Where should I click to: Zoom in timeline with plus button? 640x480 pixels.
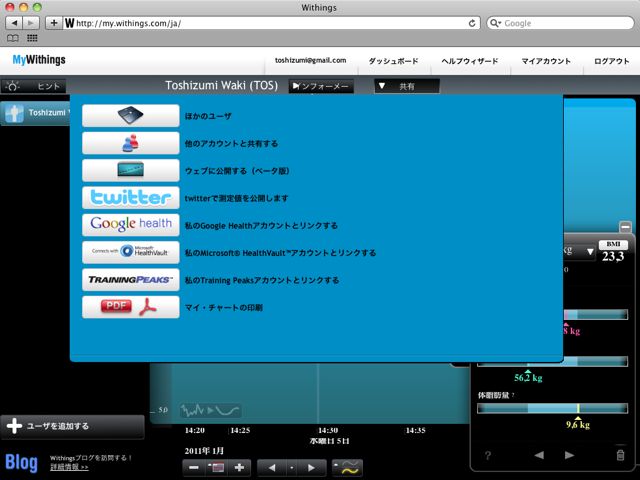click(x=239, y=467)
